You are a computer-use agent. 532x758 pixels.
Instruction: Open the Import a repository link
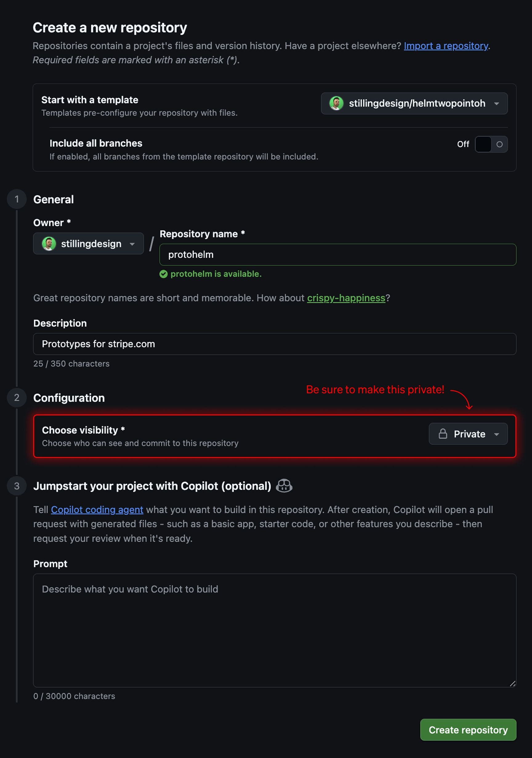pyautogui.click(x=446, y=46)
